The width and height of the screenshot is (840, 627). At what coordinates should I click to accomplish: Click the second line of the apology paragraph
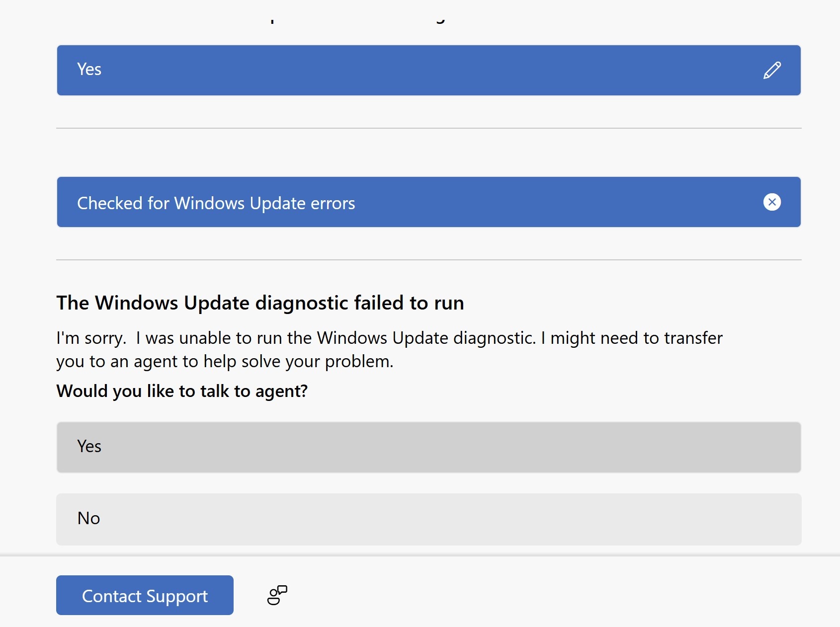pyautogui.click(x=225, y=362)
